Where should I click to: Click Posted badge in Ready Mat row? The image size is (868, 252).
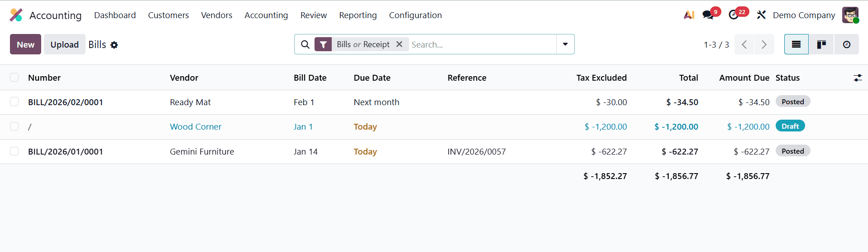(x=793, y=102)
